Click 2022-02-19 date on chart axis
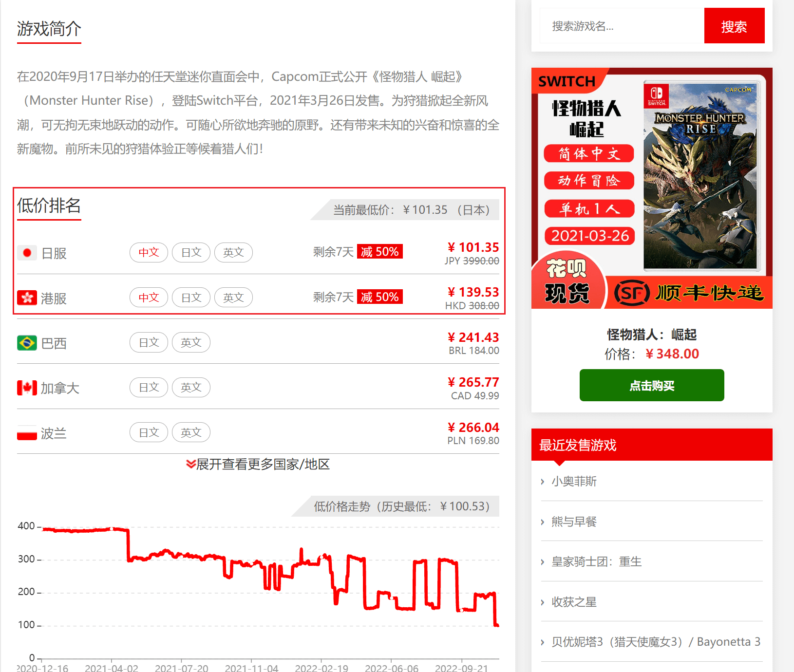The height and width of the screenshot is (672, 794). (321, 668)
